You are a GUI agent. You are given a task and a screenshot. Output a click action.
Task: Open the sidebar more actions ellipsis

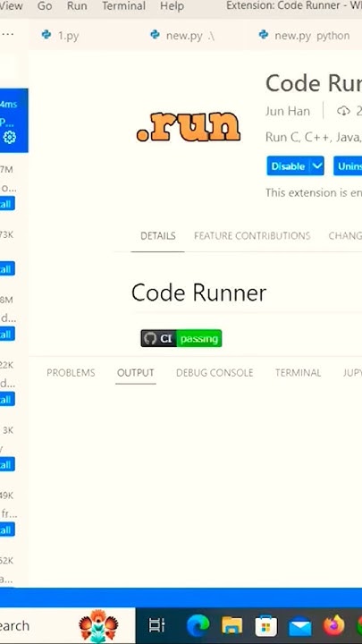point(7,35)
